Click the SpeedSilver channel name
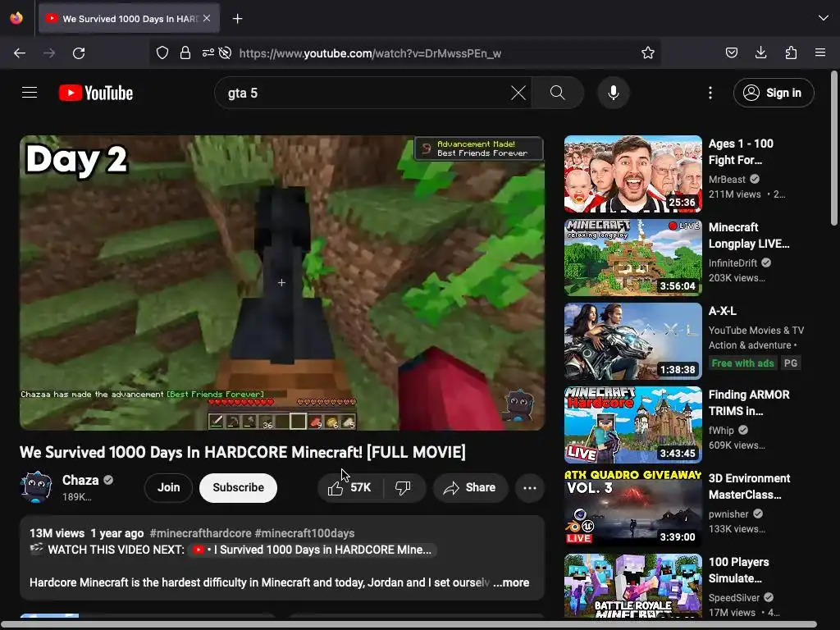The height and width of the screenshot is (630, 840). (x=734, y=597)
